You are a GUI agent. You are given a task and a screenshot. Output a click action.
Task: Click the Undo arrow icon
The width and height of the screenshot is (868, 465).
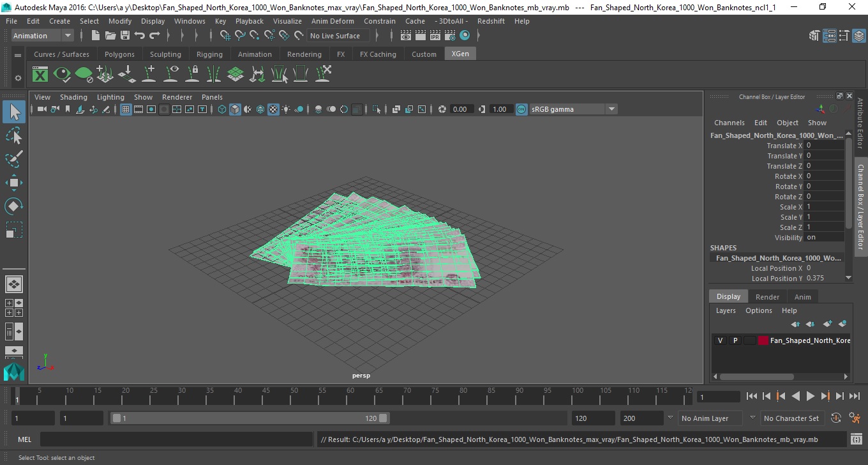click(140, 36)
